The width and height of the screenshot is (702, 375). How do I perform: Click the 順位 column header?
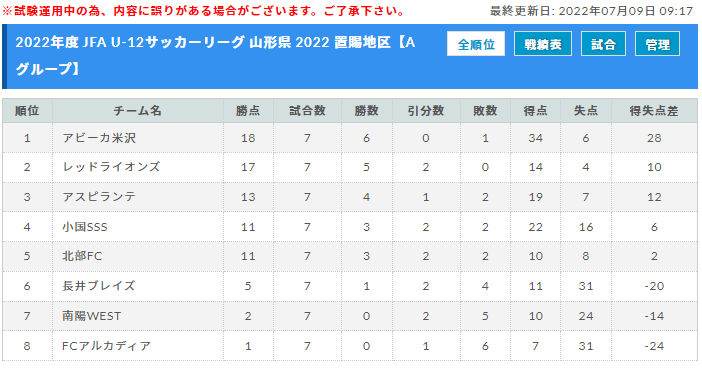click(x=27, y=111)
